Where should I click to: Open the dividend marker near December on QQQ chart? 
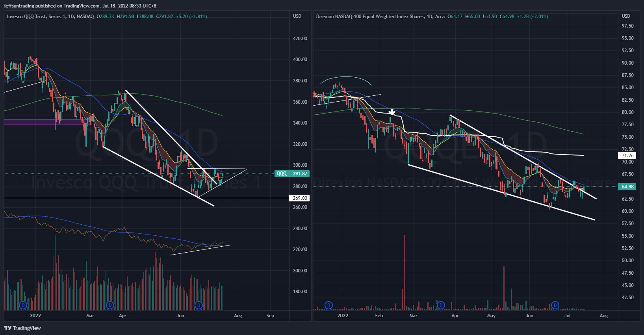coord(23,305)
